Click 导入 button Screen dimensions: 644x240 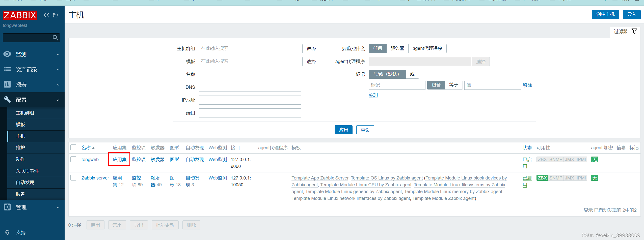632,14
